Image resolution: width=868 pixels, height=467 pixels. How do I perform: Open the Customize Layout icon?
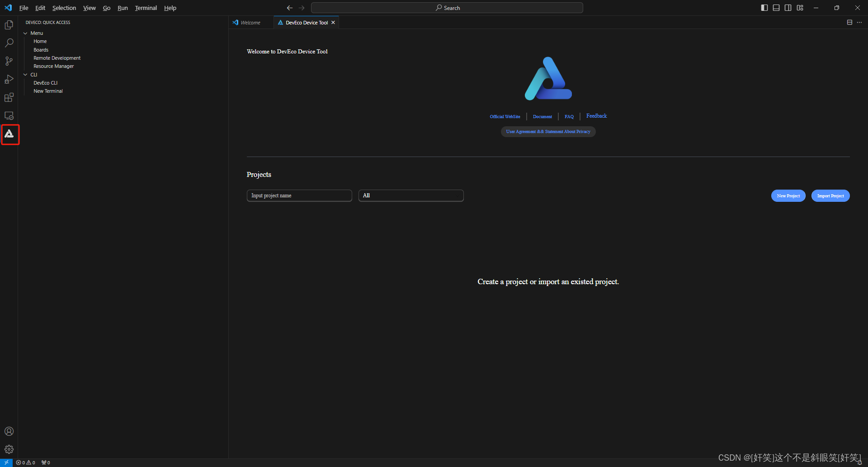pyautogui.click(x=800, y=8)
